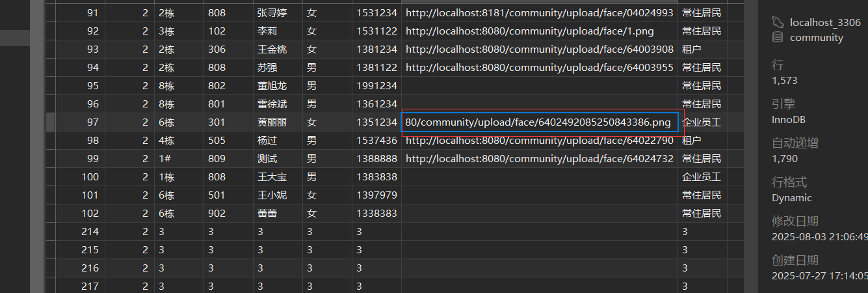Click the building cell 3栋
Viewport: 868px width, 293px height.
click(179, 31)
